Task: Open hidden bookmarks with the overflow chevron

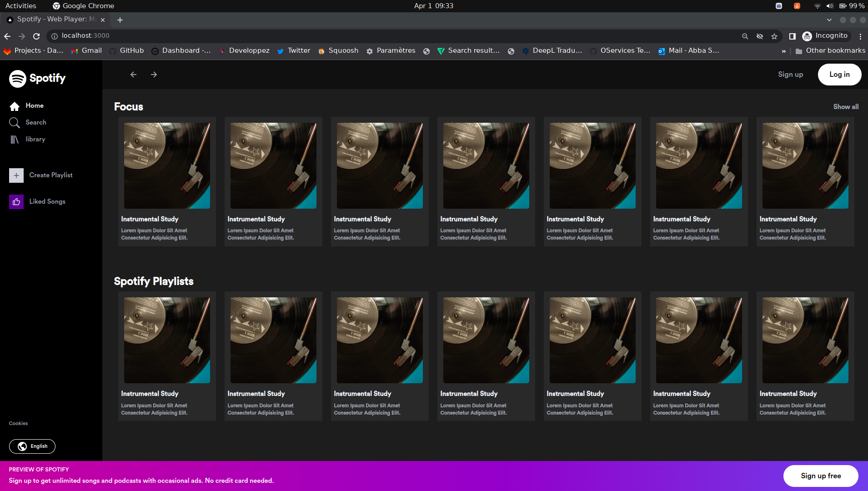Action: [x=784, y=50]
